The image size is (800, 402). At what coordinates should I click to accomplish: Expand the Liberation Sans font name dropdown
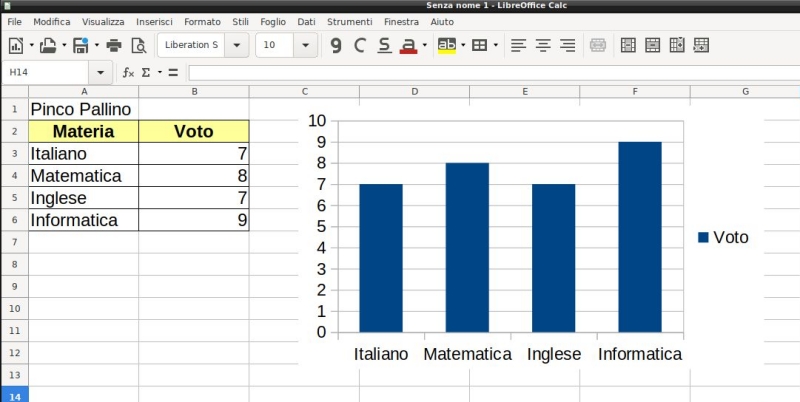pyautogui.click(x=237, y=45)
